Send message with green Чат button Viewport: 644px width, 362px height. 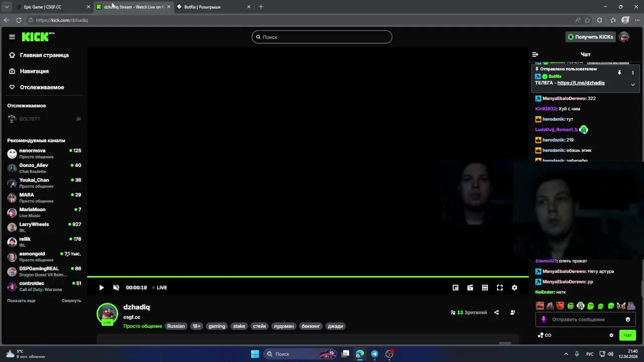click(x=627, y=335)
